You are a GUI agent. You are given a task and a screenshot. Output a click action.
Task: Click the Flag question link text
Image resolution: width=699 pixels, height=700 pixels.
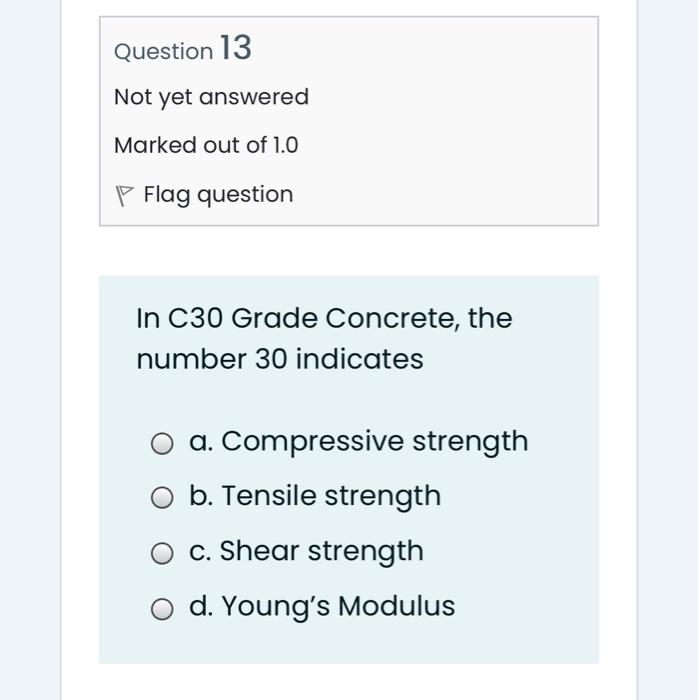(x=218, y=194)
